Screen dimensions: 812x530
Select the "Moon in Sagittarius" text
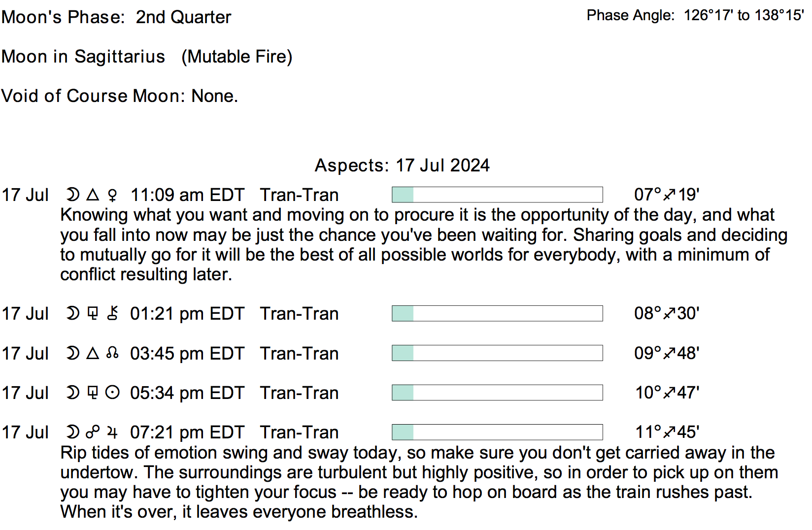(x=83, y=57)
